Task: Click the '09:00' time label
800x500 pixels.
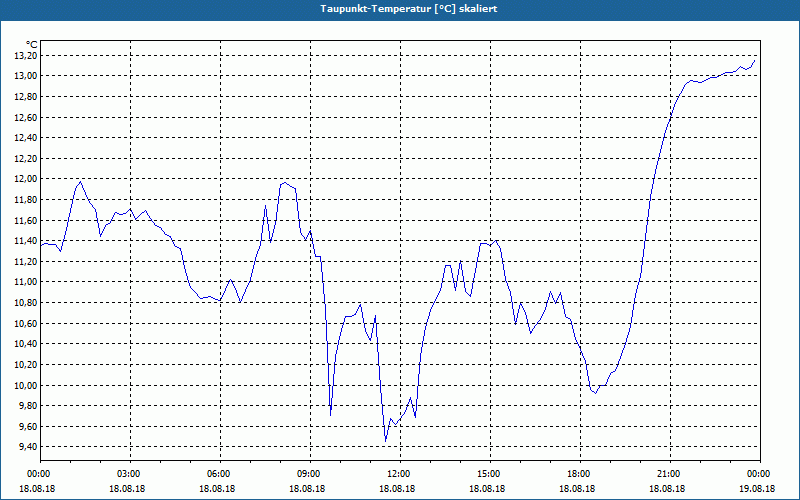Action: coord(310,474)
